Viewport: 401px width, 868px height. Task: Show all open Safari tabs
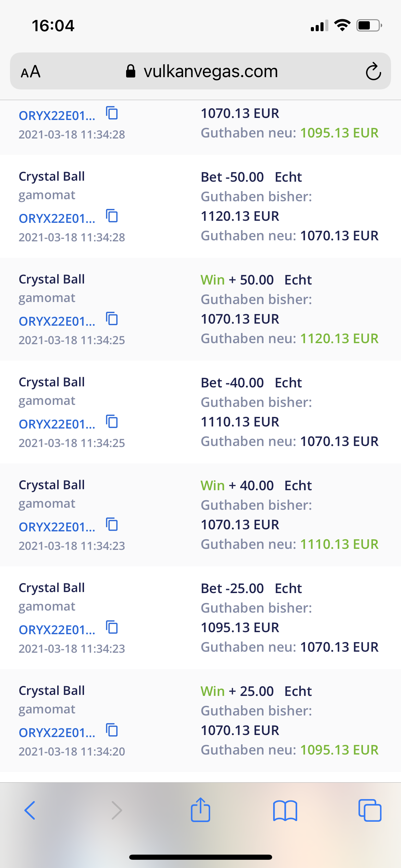pyautogui.click(x=369, y=810)
